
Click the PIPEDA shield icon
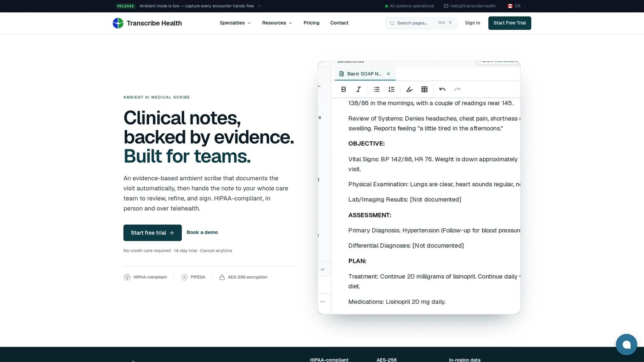pos(184,277)
